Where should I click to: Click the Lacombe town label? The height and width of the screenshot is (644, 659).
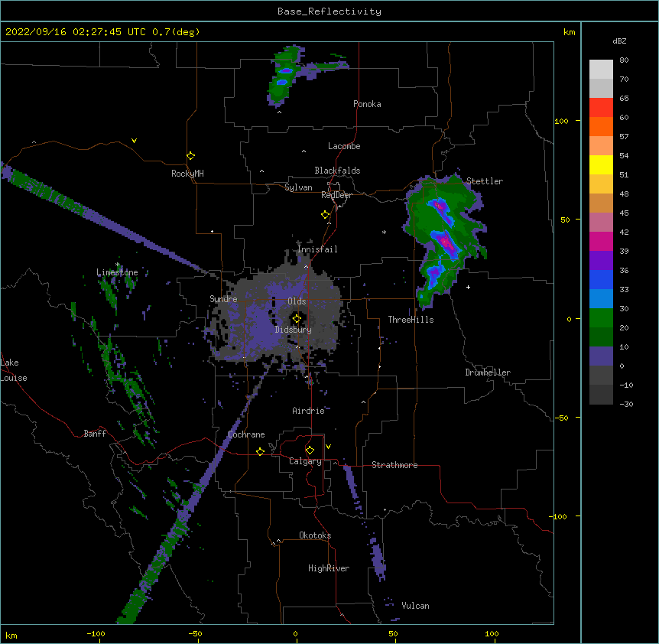(344, 146)
